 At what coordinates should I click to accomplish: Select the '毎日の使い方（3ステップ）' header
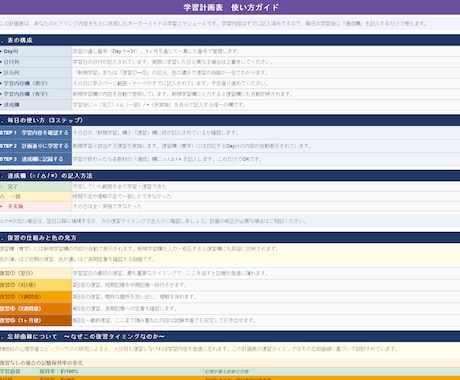point(230,120)
